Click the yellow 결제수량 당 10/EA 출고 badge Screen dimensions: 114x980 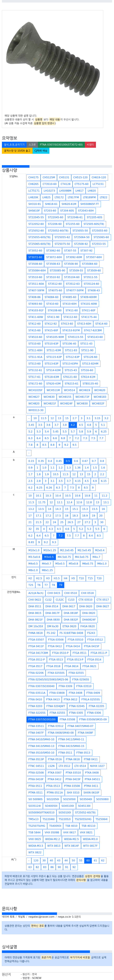17,151
